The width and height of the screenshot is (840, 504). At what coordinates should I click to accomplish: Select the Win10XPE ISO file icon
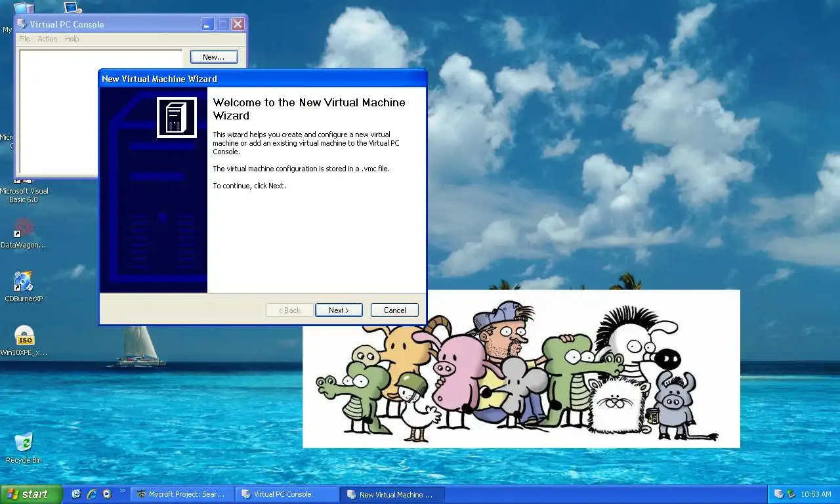tap(24, 341)
